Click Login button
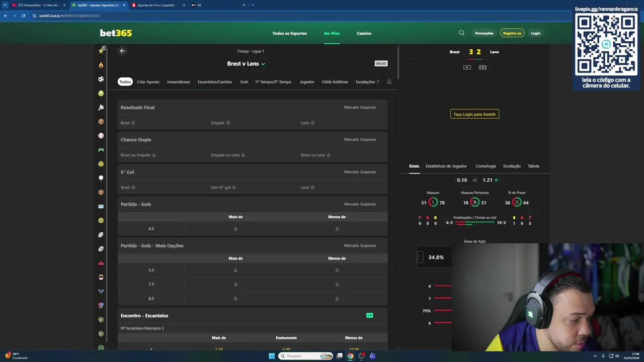Screen dimensions: 644x362 [536, 33]
